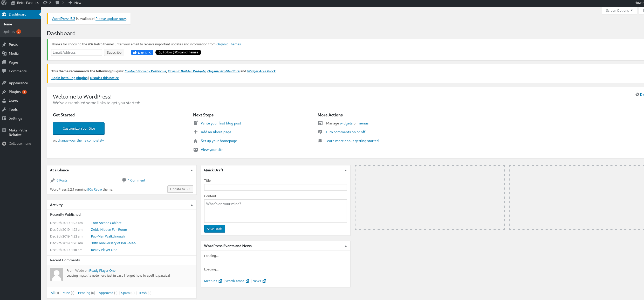Open the Updates submenu item
The width and height of the screenshot is (644, 300).
tap(9, 32)
